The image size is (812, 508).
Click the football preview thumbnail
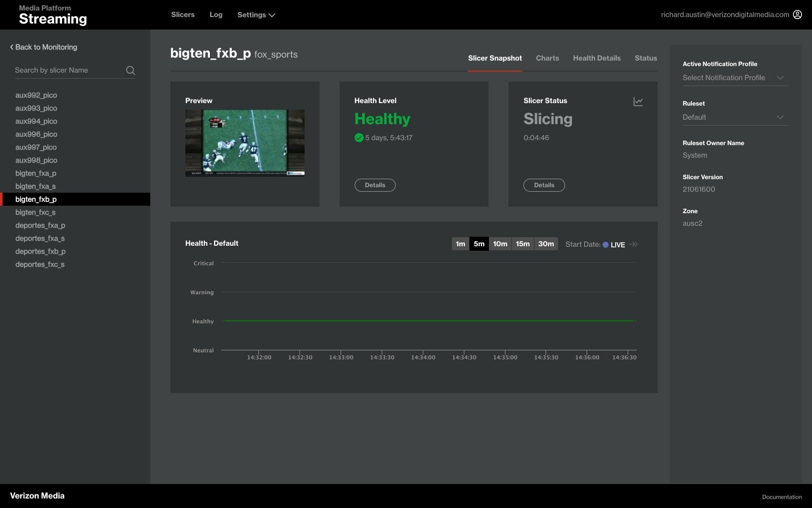[245, 143]
